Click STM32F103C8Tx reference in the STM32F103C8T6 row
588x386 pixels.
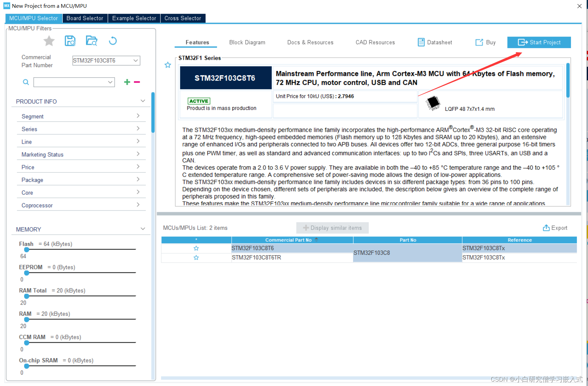(520, 248)
